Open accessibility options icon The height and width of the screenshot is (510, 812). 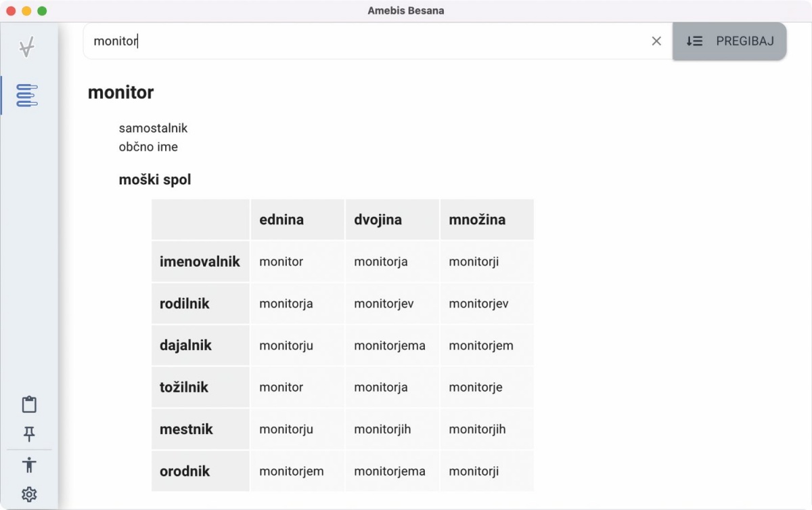point(29,465)
